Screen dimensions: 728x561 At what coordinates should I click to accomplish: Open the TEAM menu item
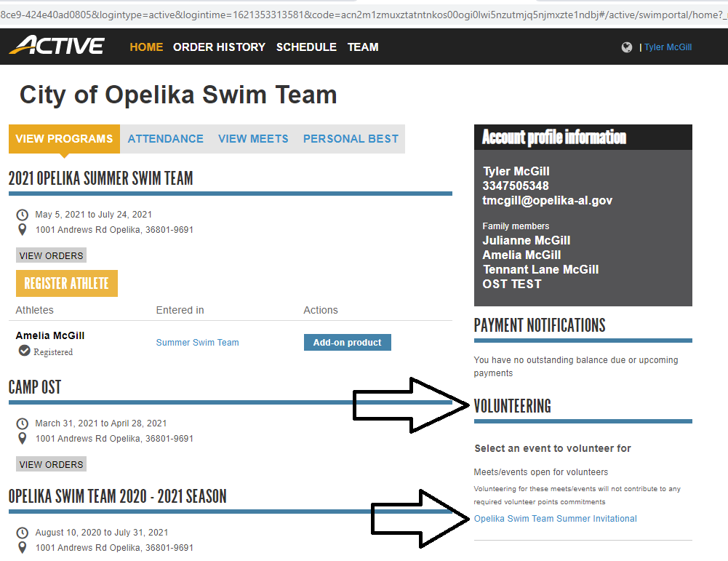coord(363,47)
